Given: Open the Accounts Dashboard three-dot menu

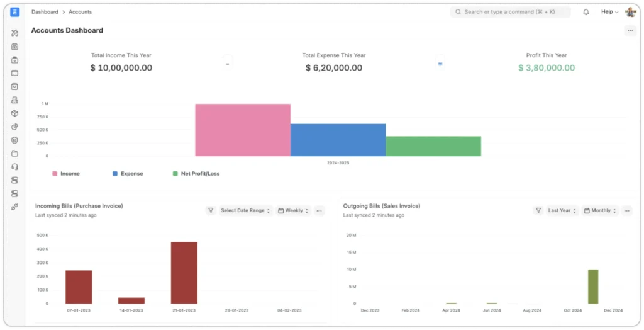Looking at the screenshot, I should coord(630,30).
